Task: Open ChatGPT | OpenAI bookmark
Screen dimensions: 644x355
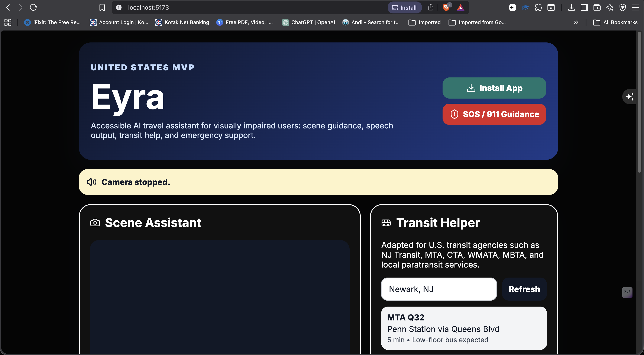Action: (x=308, y=22)
